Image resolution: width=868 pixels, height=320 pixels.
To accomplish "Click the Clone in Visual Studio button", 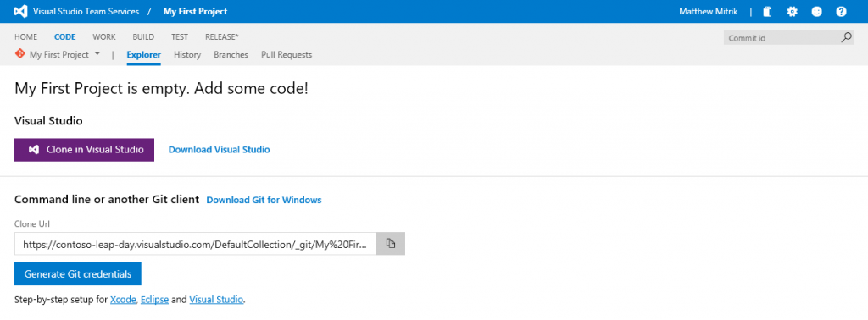I will [84, 149].
